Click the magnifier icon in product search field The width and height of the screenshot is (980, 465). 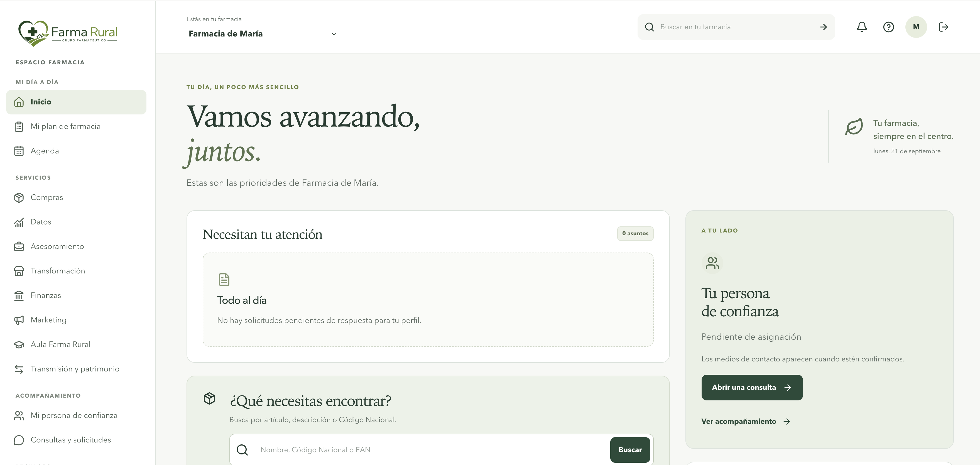coord(242,450)
